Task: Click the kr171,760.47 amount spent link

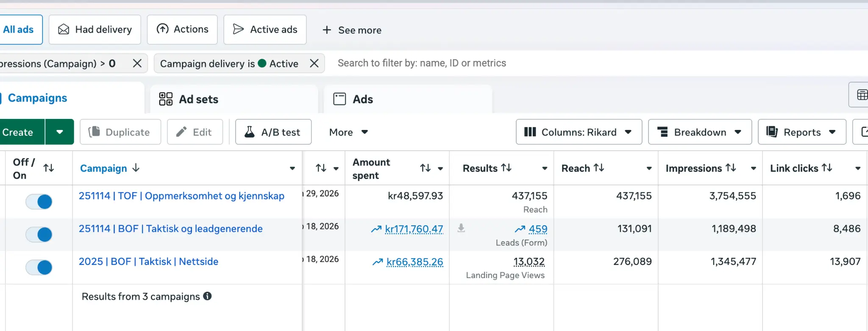Action: (x=414, y=229)
